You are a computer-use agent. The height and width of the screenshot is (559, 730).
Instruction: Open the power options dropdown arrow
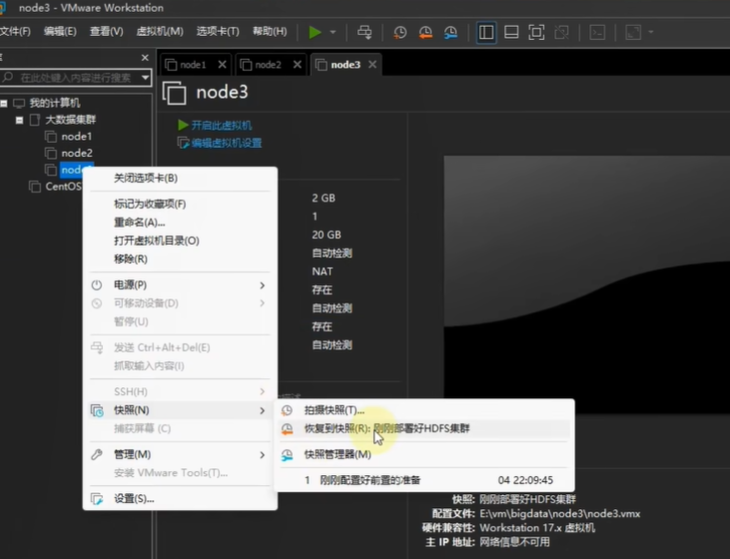tap(333, 32)
